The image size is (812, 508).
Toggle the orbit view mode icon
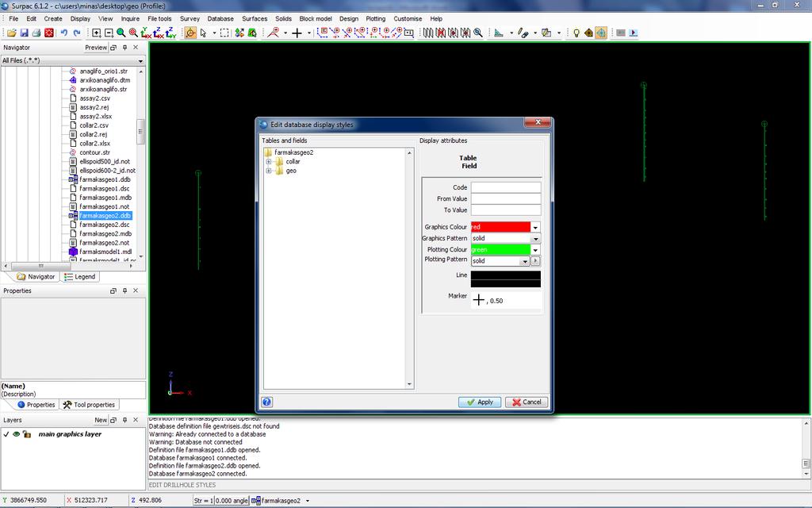click(x=190, y=33)
